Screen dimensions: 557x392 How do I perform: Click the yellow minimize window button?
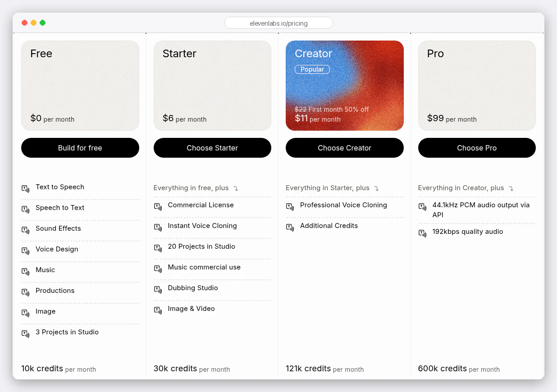coord(33,23)
